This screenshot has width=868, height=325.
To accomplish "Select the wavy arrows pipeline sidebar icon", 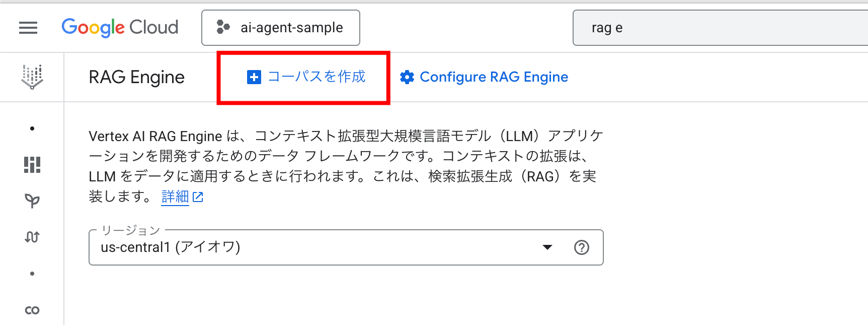I will (32, 237).
